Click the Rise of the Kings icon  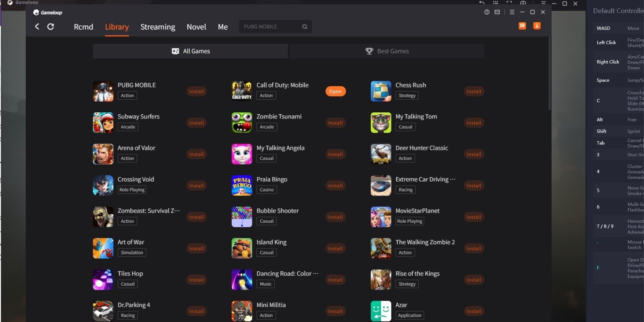[x=381, y=280]
